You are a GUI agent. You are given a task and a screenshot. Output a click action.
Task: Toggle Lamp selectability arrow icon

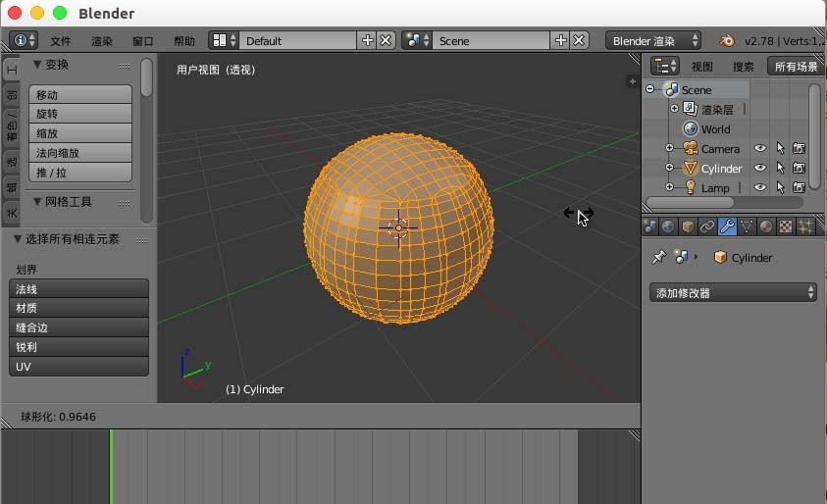pos(781,187)
